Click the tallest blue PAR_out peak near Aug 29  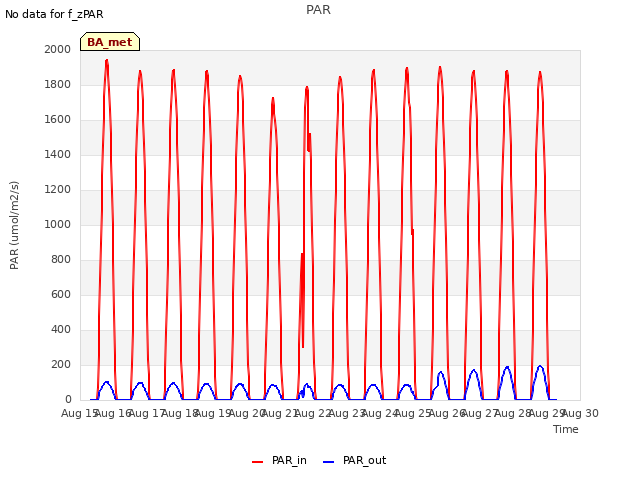tap(540, 367)
